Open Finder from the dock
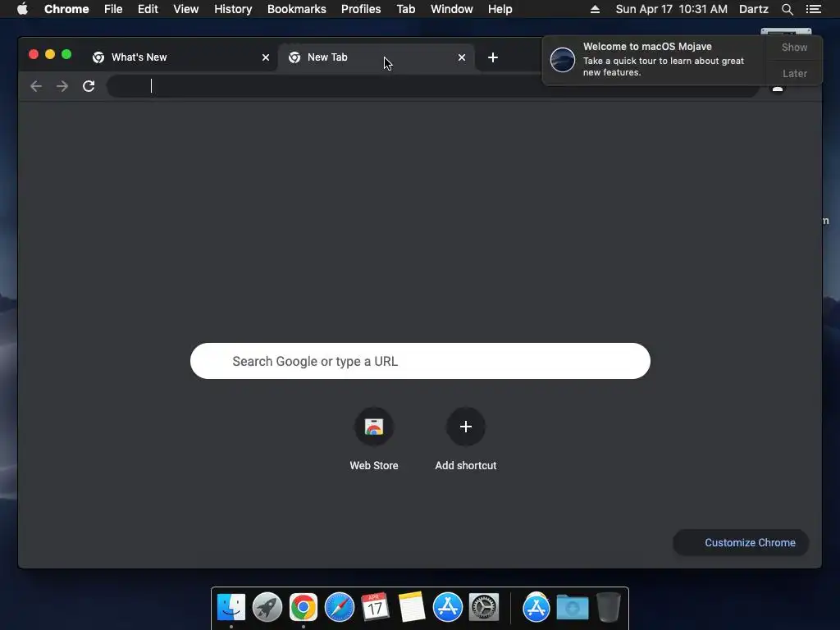The image size is (840, 630). click(231, 608)
